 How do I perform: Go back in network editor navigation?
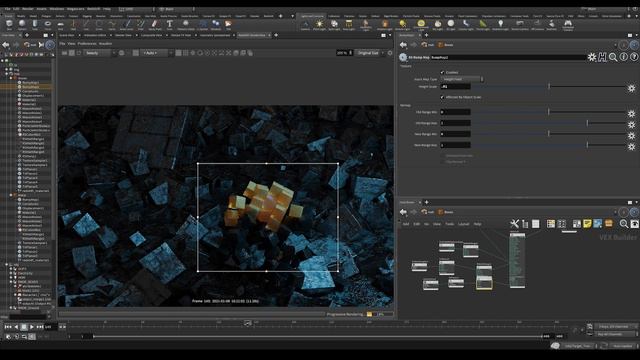click(x=403, y=212)
